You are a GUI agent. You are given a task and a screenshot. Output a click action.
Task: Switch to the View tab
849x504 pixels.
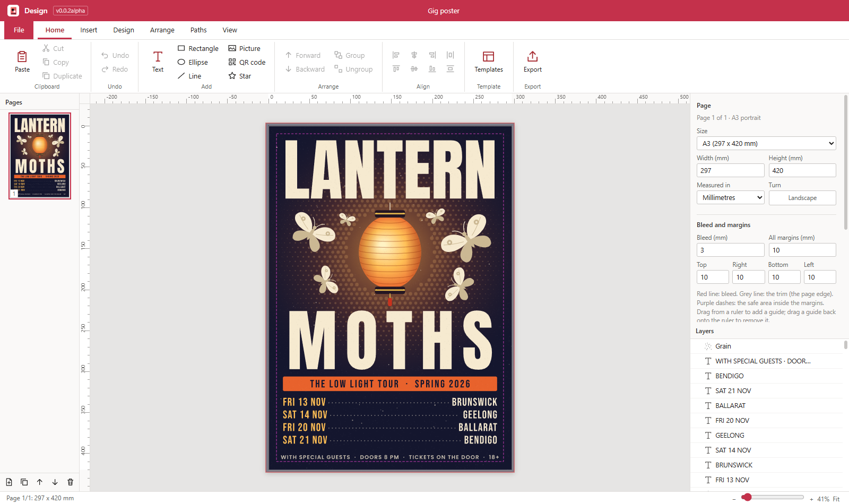click(230, 30)
